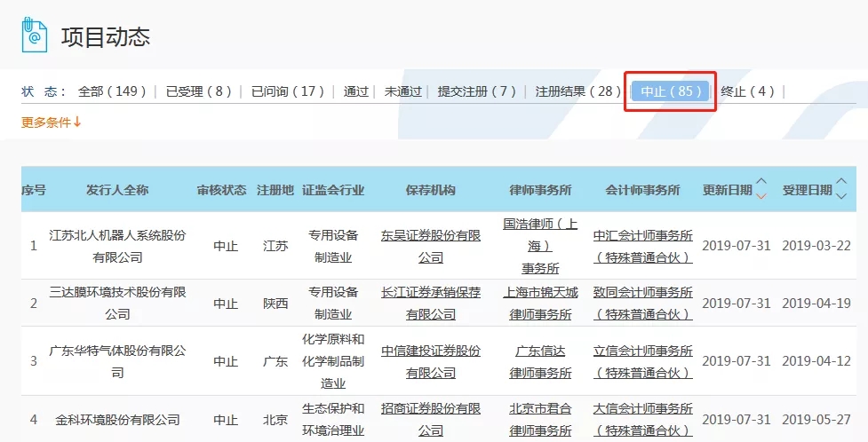The image size is (868, 442).
Task: Open 上海市锦天城律师事务所 link
Action: pos(540,304)
